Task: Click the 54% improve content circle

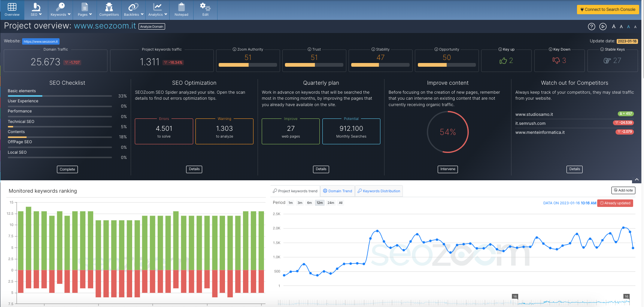Action: click(x=448, y=132)
